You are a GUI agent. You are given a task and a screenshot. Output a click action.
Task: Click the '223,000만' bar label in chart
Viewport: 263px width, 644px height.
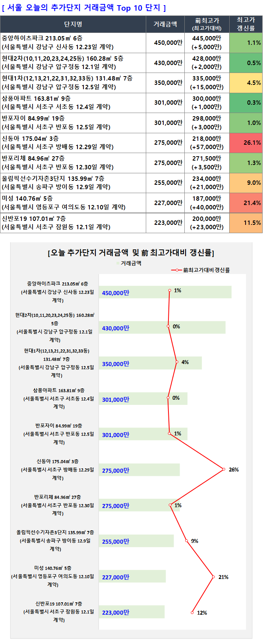click(116, 613)
